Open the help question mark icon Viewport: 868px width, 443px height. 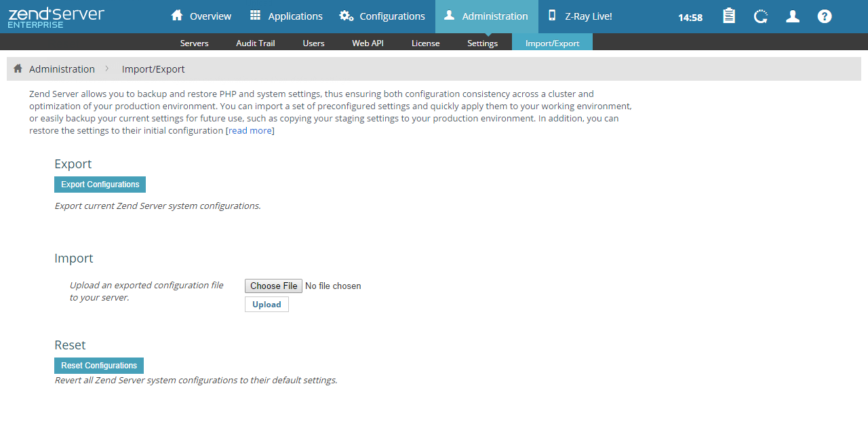coord(824,16)
